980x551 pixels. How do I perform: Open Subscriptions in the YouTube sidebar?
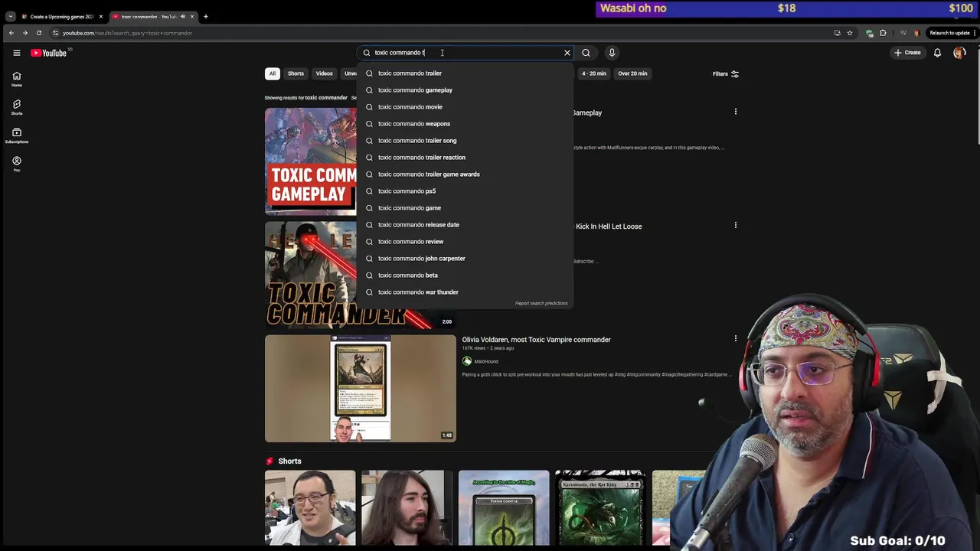click(16, 135)
